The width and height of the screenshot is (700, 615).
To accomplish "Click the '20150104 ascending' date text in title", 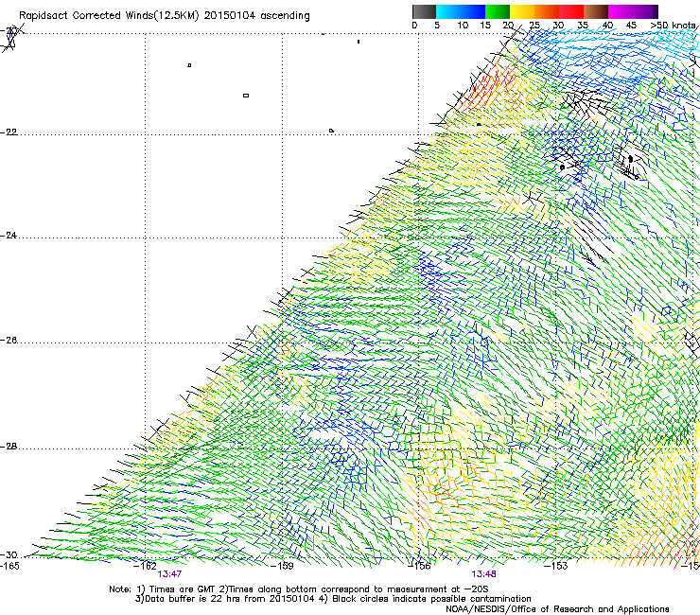I will point(256,16).
